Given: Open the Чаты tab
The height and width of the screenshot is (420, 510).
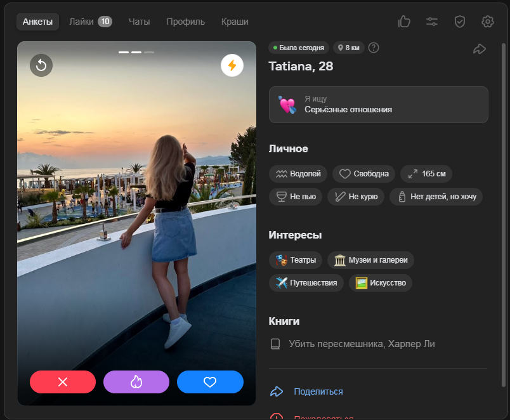Looking at the screenshot, I should pos(139,22).
